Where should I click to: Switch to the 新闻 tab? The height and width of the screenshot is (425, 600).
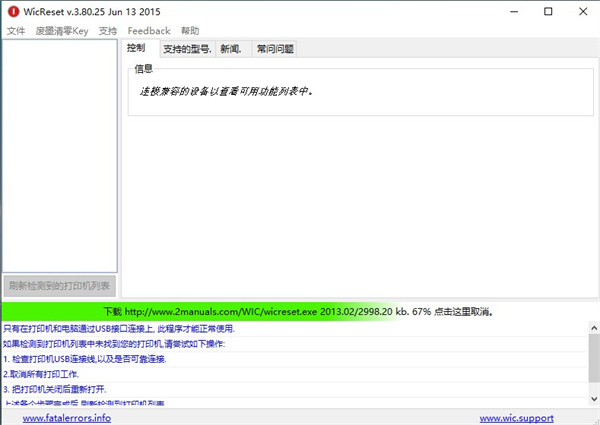pos(233,49)
